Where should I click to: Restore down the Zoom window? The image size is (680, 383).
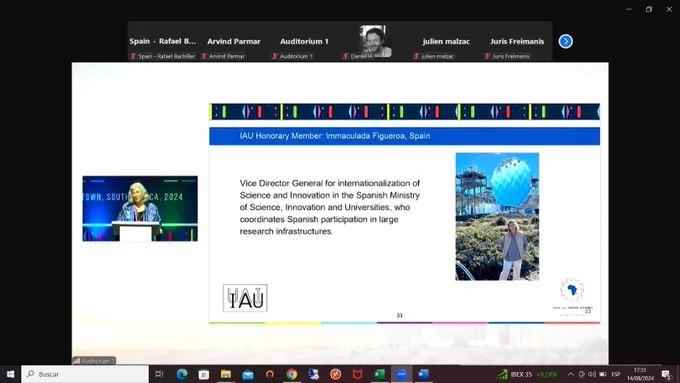[649, 9]
